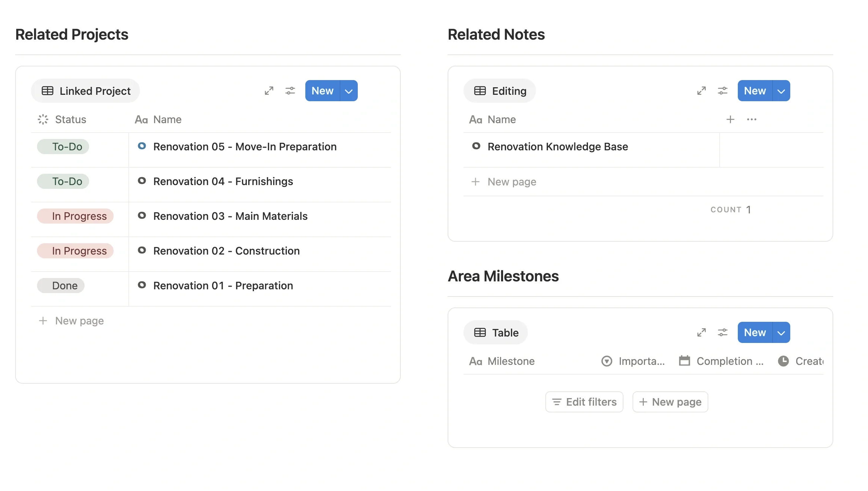Open Name column menu in Related Projects
The height and width of the screenshot is (491, 868).
pyautogui.click(x=158, y=119)
